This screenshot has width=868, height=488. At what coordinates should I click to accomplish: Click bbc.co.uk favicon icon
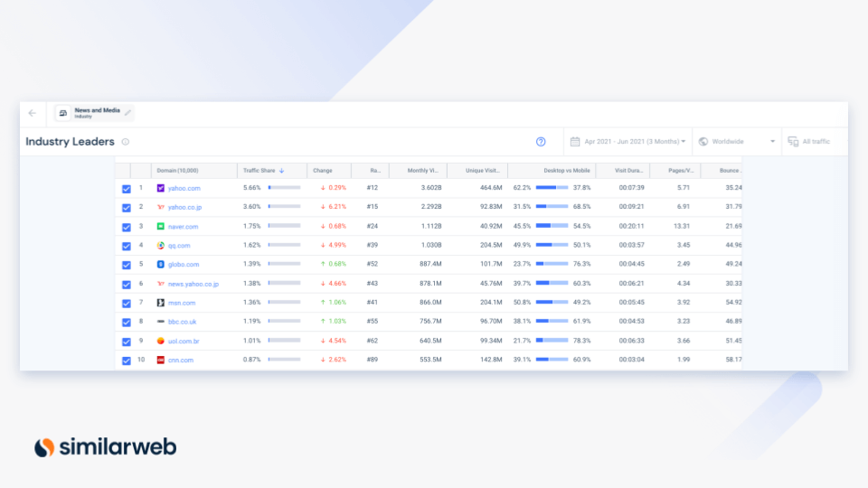pyautogui.click(x=161, y=322)
